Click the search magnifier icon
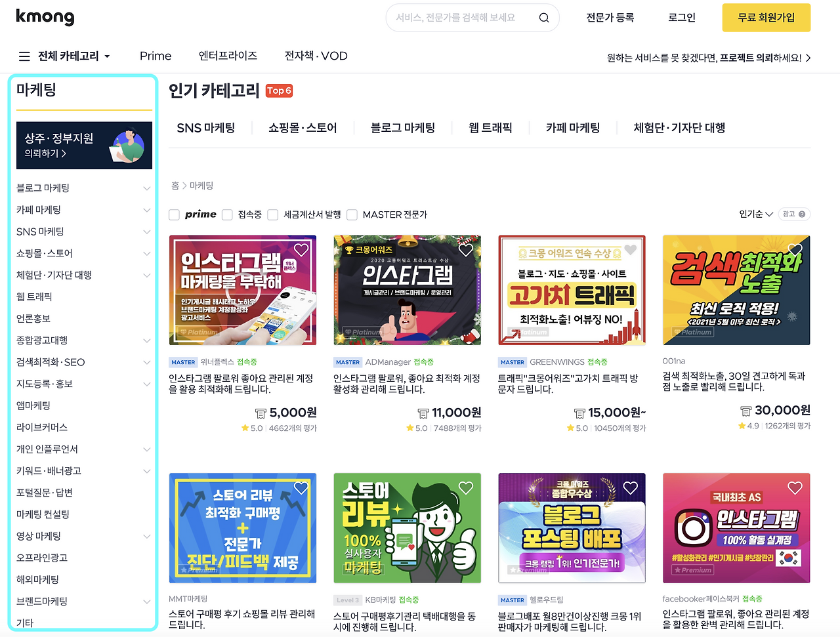The height and width of the screenshot is (637, 840). [x=543, y=18]
